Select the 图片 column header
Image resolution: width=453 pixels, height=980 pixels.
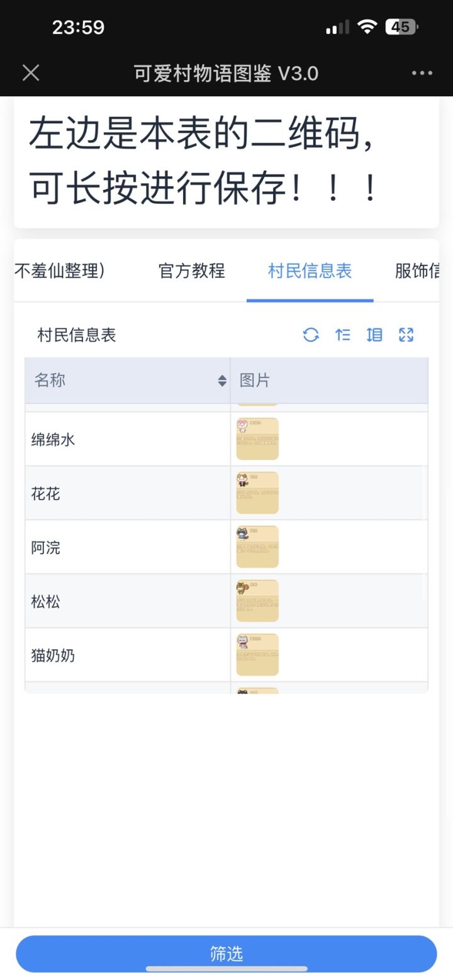(328, 381)
